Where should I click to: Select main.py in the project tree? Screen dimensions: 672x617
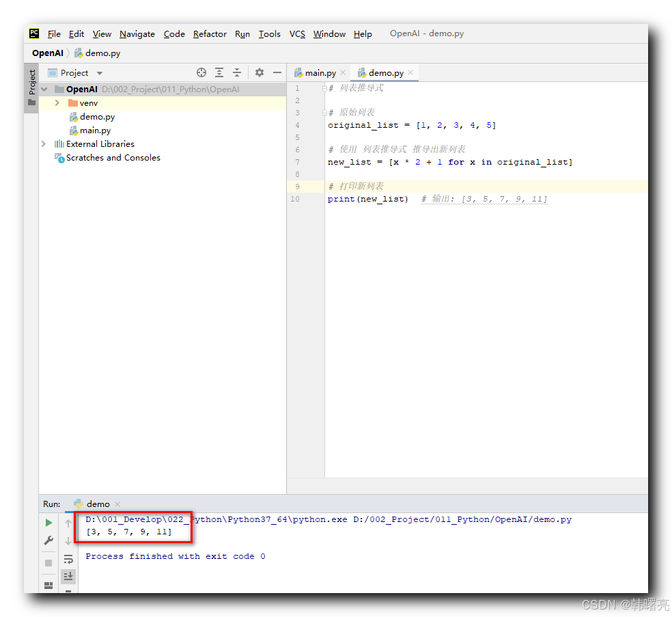tap(95, 131)
